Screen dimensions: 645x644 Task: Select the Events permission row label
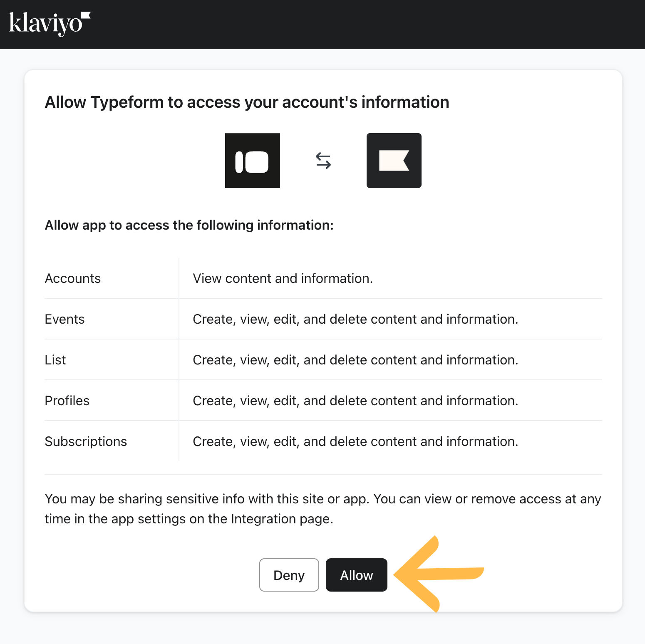pos(65,319)
